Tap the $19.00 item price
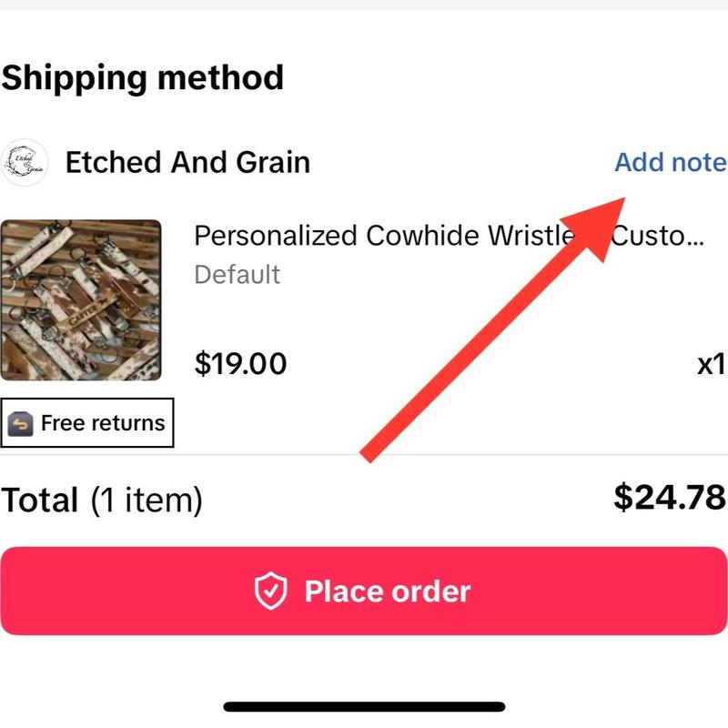 240,363
